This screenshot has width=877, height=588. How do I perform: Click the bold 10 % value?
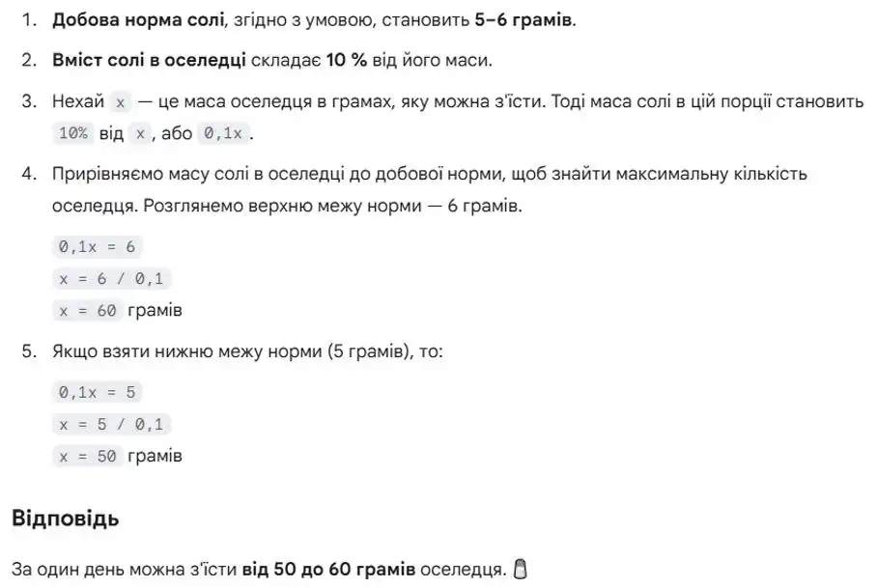tap(346, 61)
